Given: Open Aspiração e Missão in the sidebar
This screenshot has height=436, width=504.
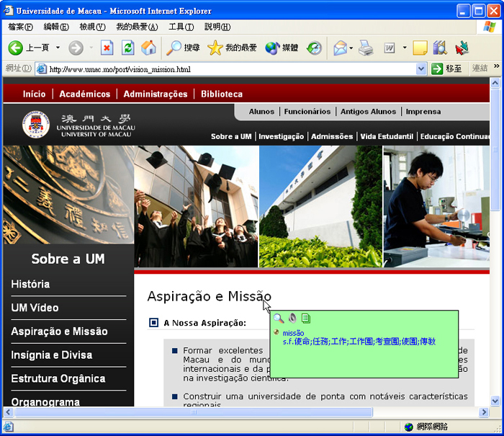Looking at the screenshot, I should (x=60, y=332).
